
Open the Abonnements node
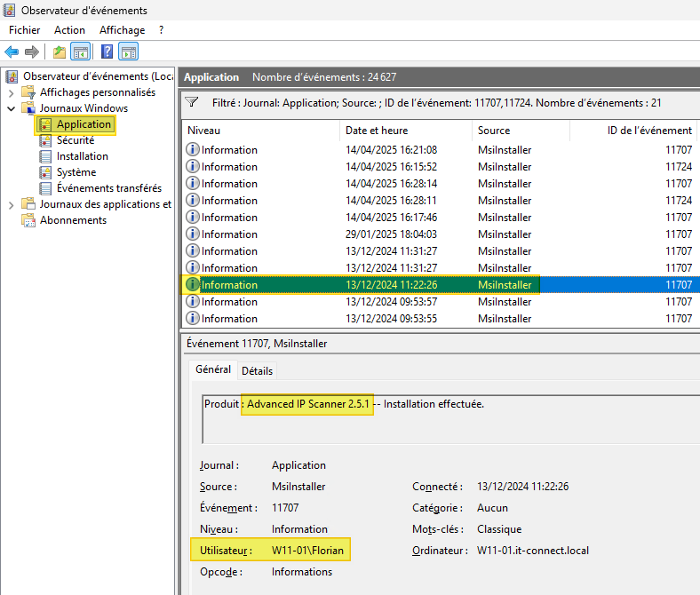pyautogui.click(x=73, y=220)
